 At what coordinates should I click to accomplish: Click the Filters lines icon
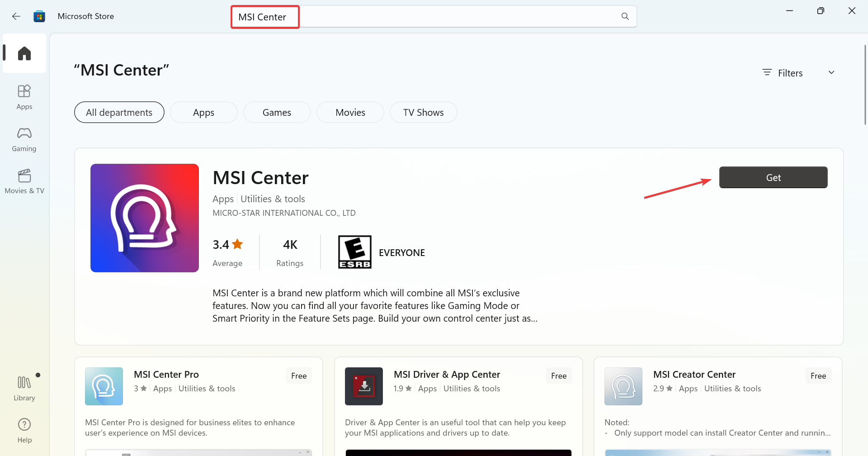[767, 72]
